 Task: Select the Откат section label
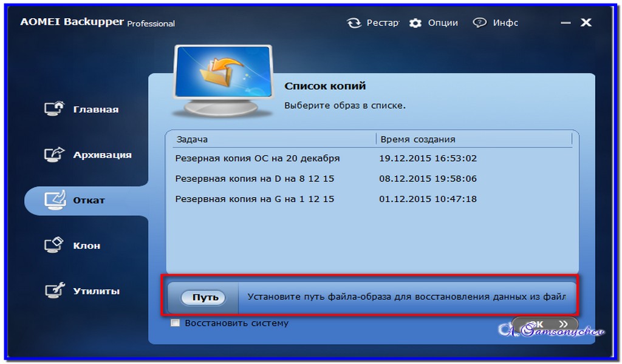(x=89, y=200)
